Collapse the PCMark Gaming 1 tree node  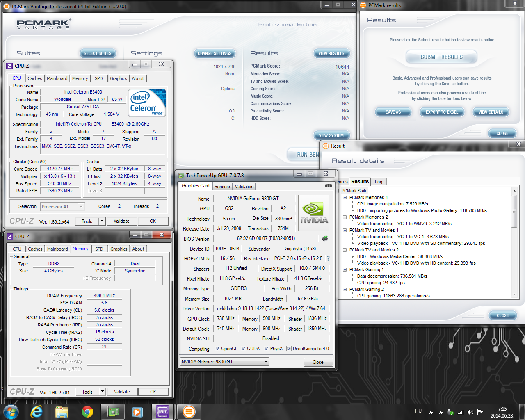tap(345, 269)
